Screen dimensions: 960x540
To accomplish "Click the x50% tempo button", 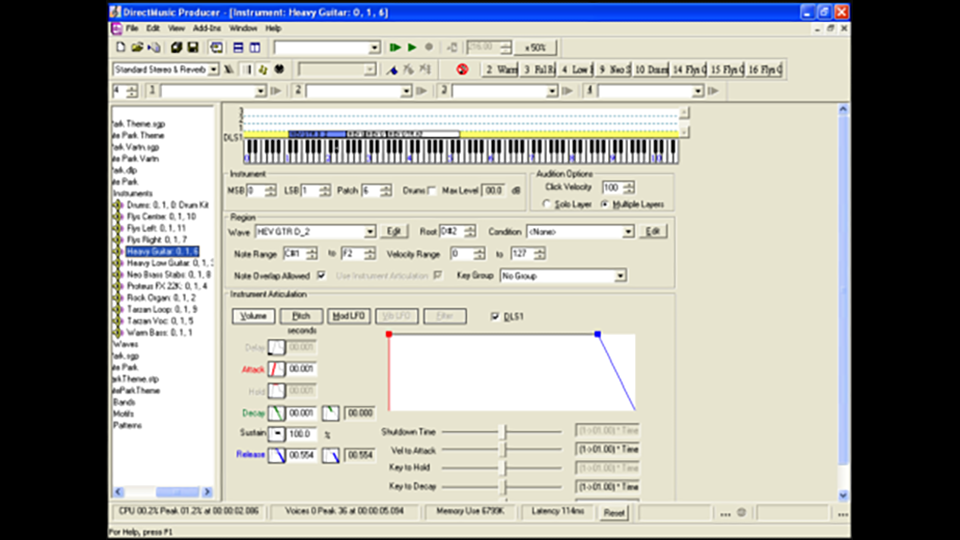I will click(x=535, y=47).
